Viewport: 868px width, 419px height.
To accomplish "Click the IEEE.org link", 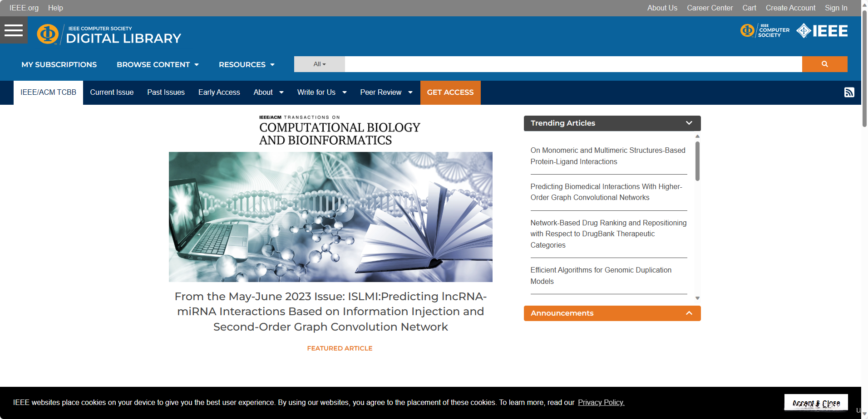I will click(x=24, y=8).
